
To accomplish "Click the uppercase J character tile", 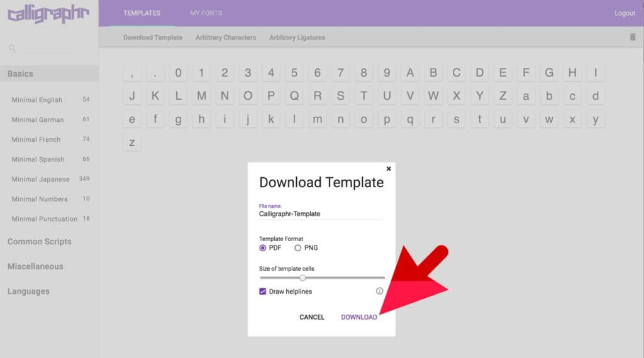I will point(132,96).
